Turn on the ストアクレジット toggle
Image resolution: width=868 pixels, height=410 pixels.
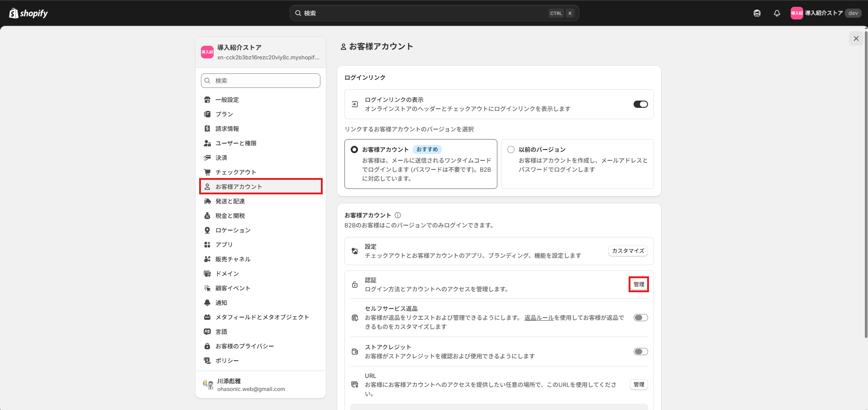640,352
